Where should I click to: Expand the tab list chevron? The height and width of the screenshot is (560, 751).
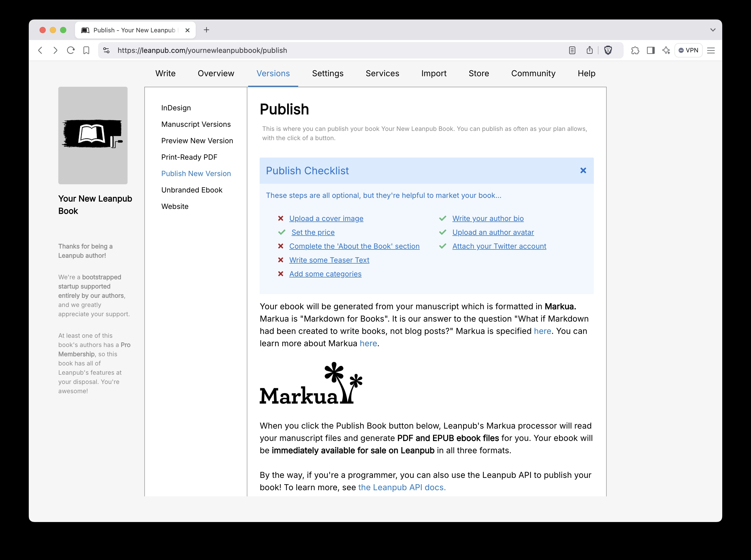(713, 30)
